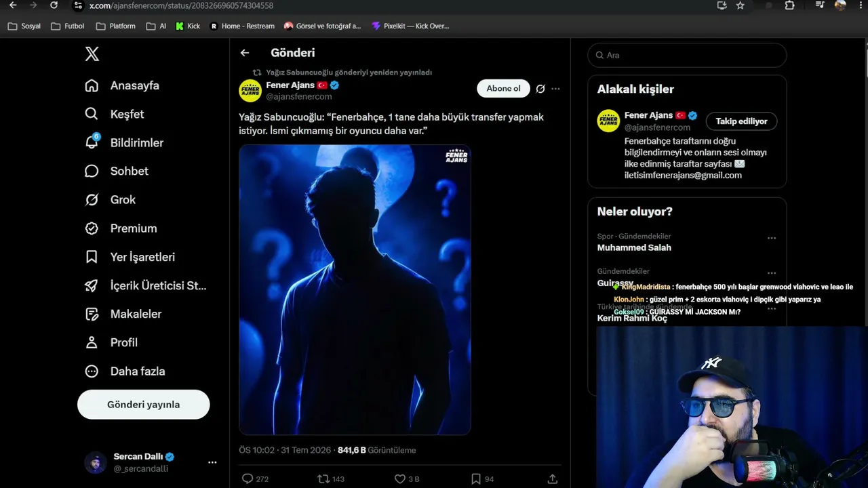Viewport: 868px width, 488px height.
Task: Open Fener Ajans avatar in Alakalı kişiler
Action: (608, 121)
